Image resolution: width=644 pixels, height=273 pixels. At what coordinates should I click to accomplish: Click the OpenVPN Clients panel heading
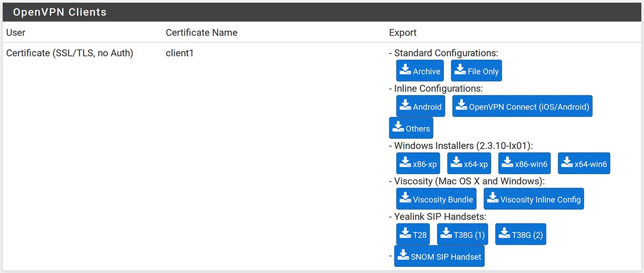pyautogui.click(x=60, y=12)
